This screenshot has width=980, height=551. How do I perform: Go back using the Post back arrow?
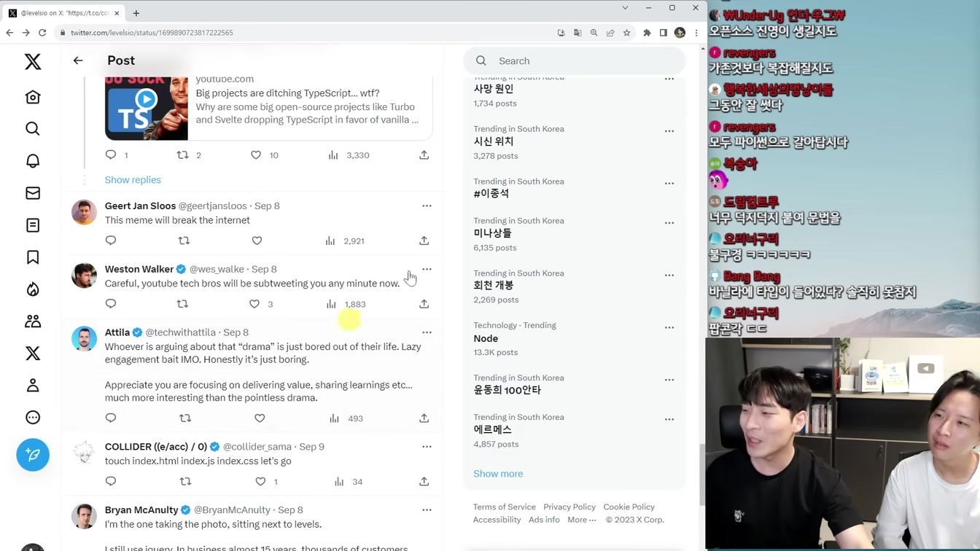click(x=78, y=60)
